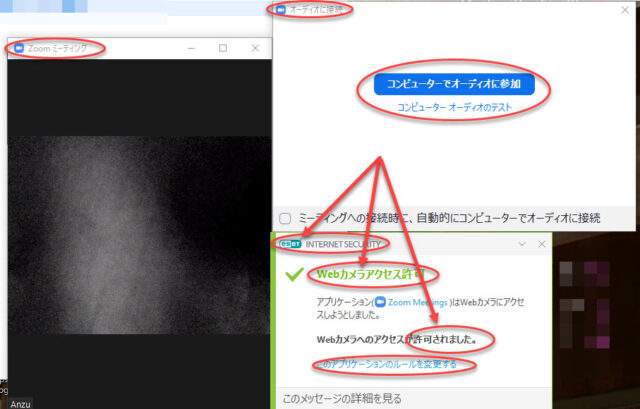640x409 pixels.
Task: Close the オーディオに接続 dialog
Action: pos(625,10)
